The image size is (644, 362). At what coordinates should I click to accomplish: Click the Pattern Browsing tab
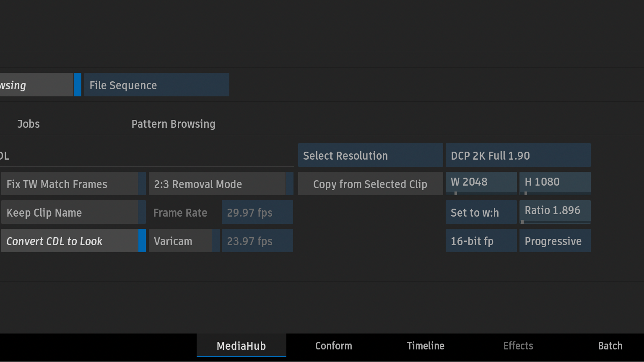[x=173, y=124]
